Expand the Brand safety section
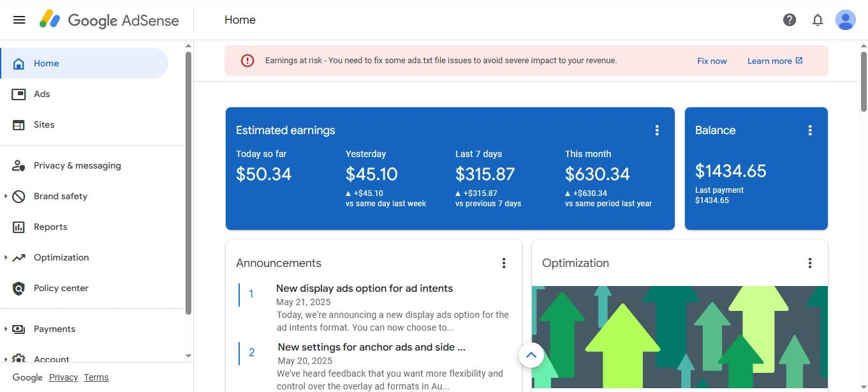Viewport: 868px width, 392px height. (6, 196)
